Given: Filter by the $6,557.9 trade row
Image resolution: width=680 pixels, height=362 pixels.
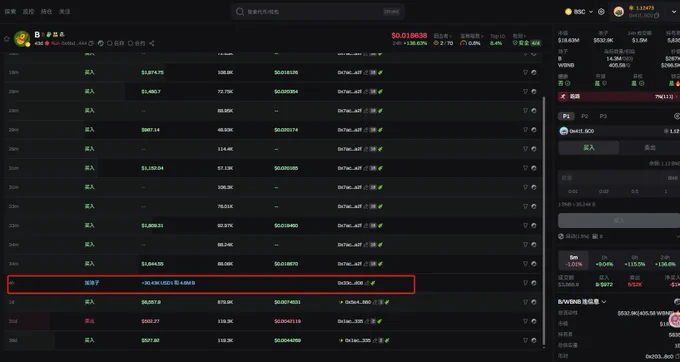Looking at the screenshot, I should point(525,302).
